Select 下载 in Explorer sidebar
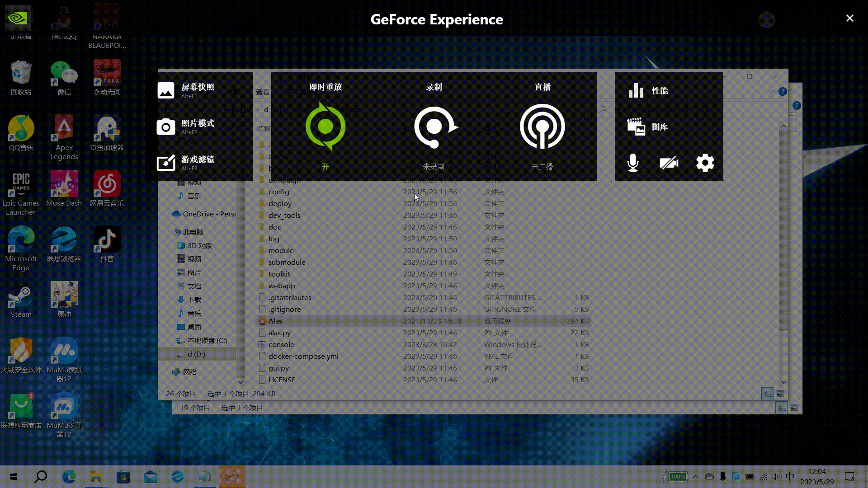This screenshot has width=868, height=488. coord(189,300)
